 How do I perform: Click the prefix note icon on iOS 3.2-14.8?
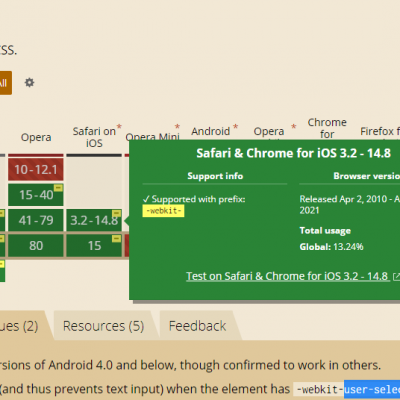coord(117,213)
